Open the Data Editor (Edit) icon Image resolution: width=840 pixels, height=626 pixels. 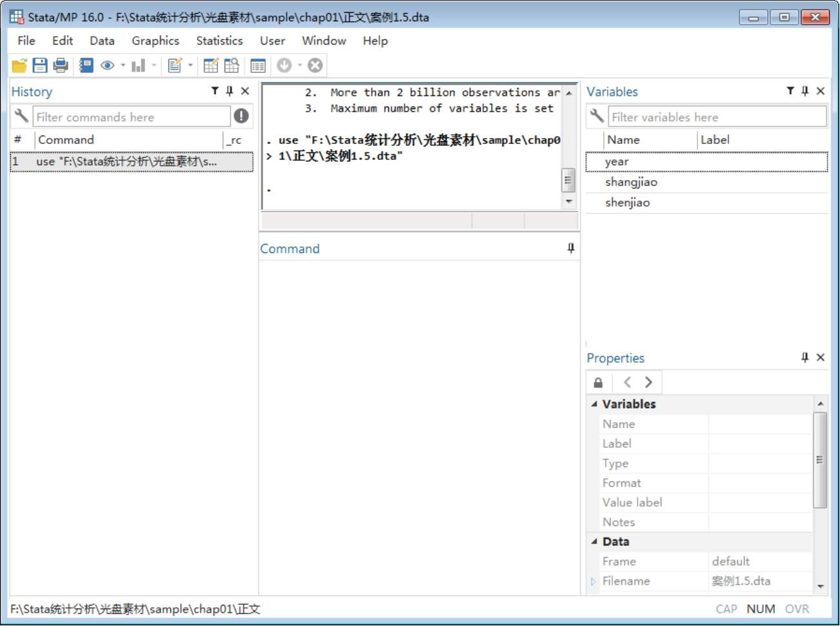pos(210,65)
